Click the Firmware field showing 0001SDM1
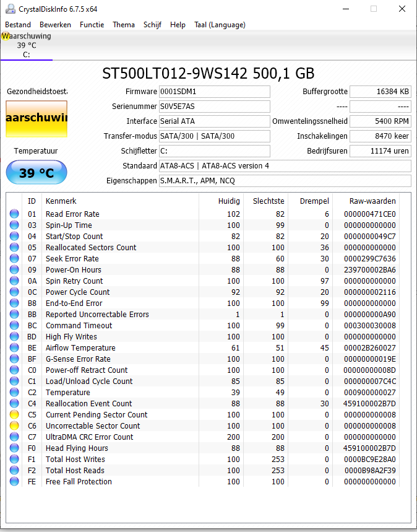This screenshot has height=532, width=417. point(215,92)
